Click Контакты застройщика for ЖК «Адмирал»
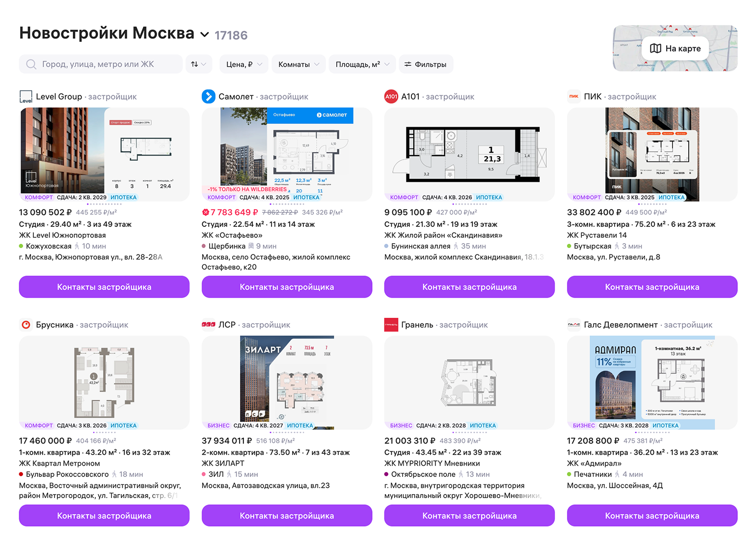Screen dimensions: 756x556 [x=652, y=516]
